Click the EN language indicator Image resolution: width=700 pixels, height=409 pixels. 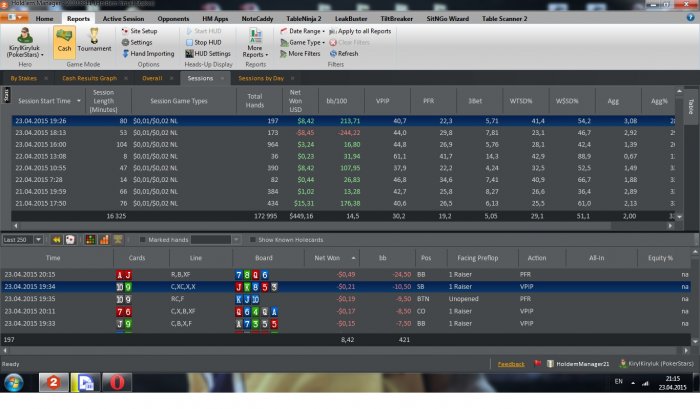point(618,381)
